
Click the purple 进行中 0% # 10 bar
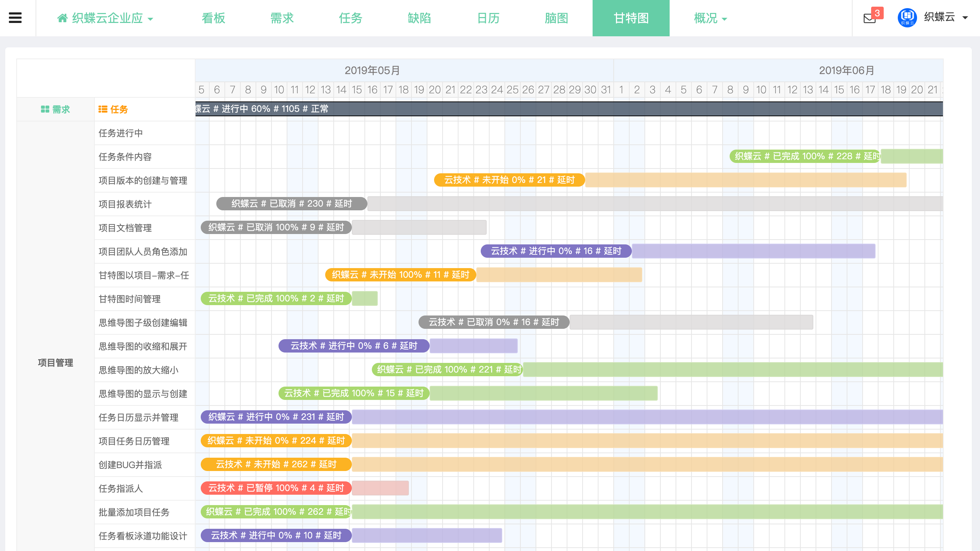click(x=276, y=535)
